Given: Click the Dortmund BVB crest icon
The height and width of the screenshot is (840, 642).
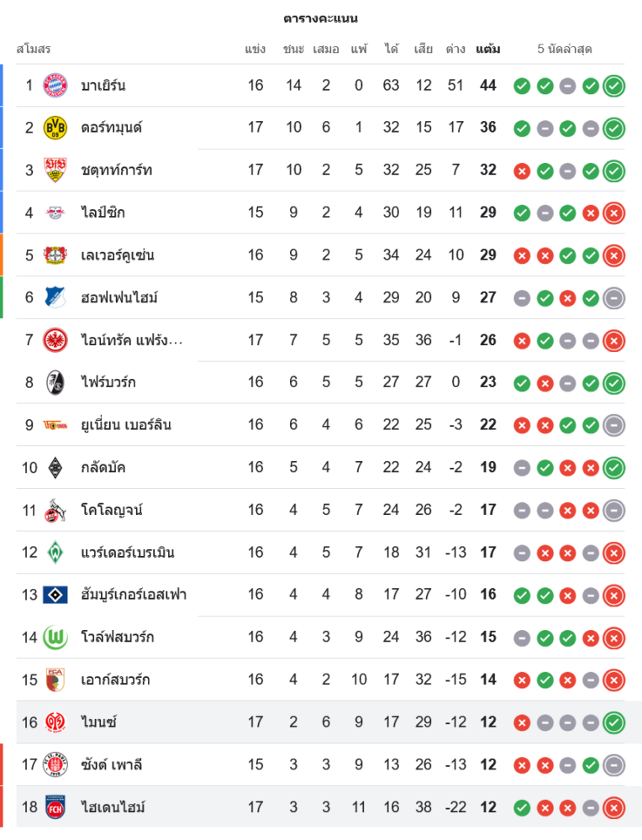Looking at the screenshot, I should pyautogui.click(x=55, y=128).
